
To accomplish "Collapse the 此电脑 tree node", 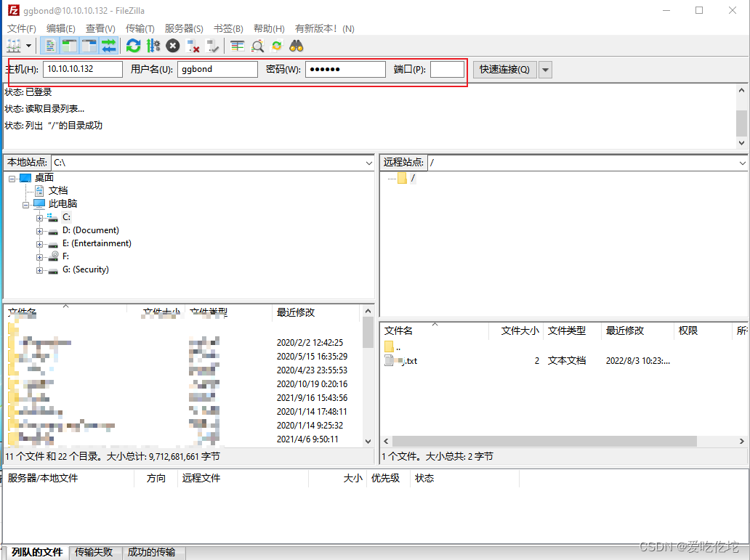I will [25, 205].
